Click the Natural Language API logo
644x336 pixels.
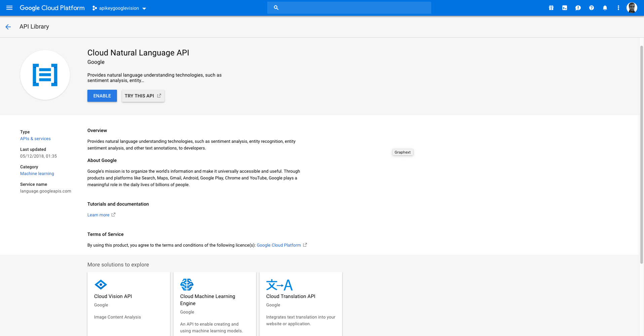(45, 75)
